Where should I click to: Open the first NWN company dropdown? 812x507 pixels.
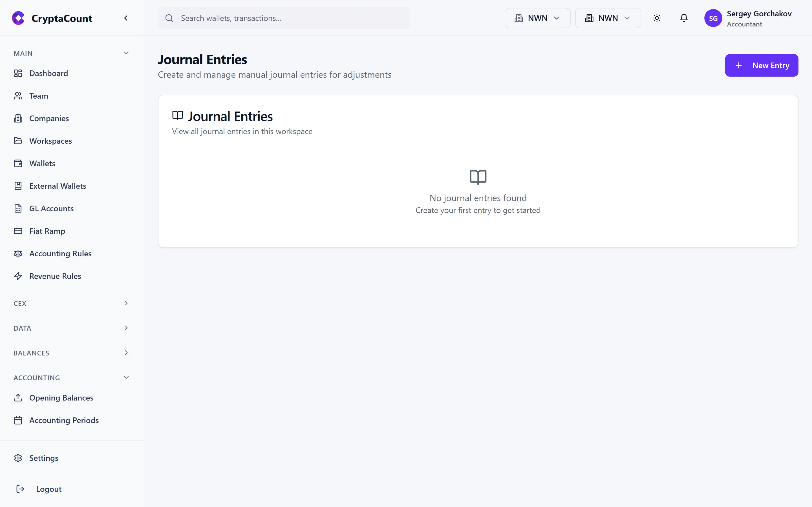pyautogui.click(x=537, y=18)
